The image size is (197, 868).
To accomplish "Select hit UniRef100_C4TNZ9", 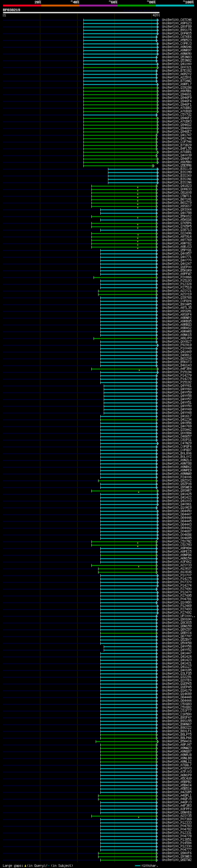I will pyautogui.click(x=177, y=443).
